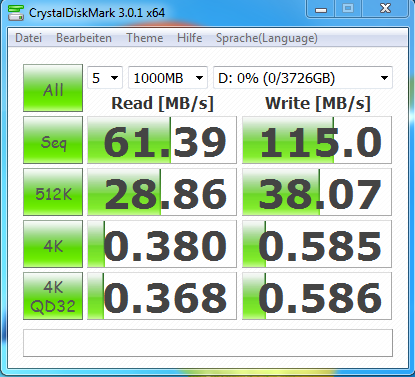Open the Hilfe menu
The image size is (415, 377).
(x=189, y=38)
